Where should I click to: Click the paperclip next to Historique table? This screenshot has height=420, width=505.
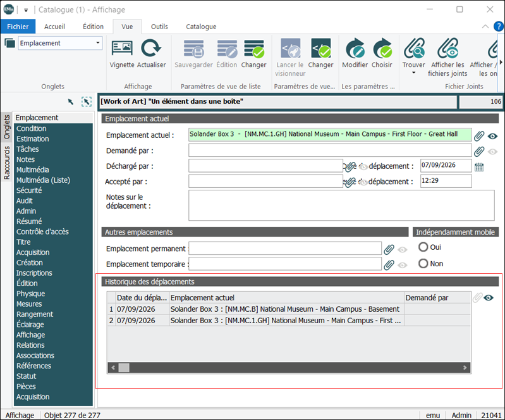point(478,297)
